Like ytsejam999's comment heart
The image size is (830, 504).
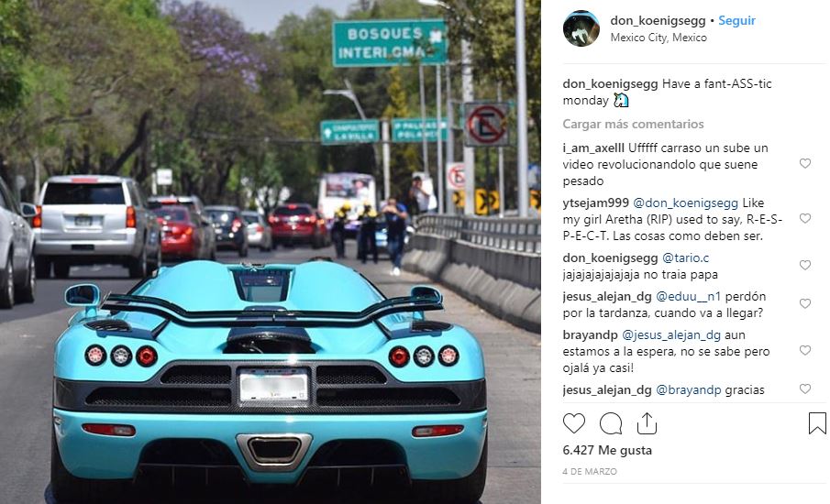[804, 218]
